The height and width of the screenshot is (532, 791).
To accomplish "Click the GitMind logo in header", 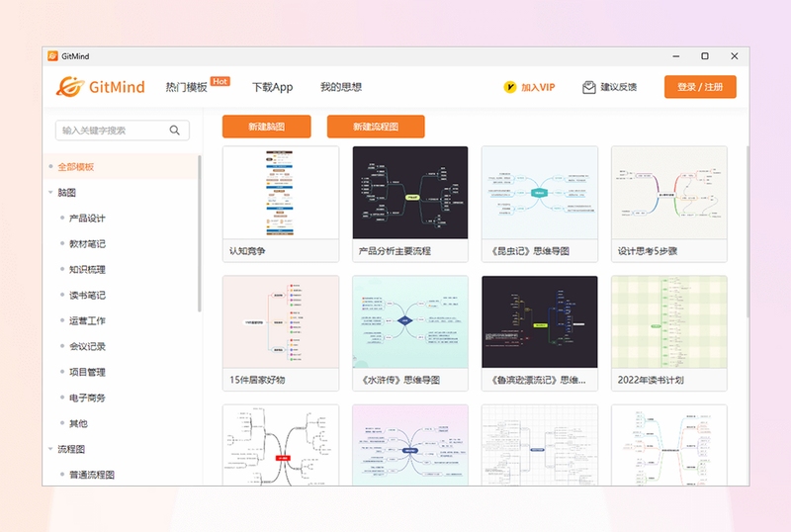I will [101, 87].
